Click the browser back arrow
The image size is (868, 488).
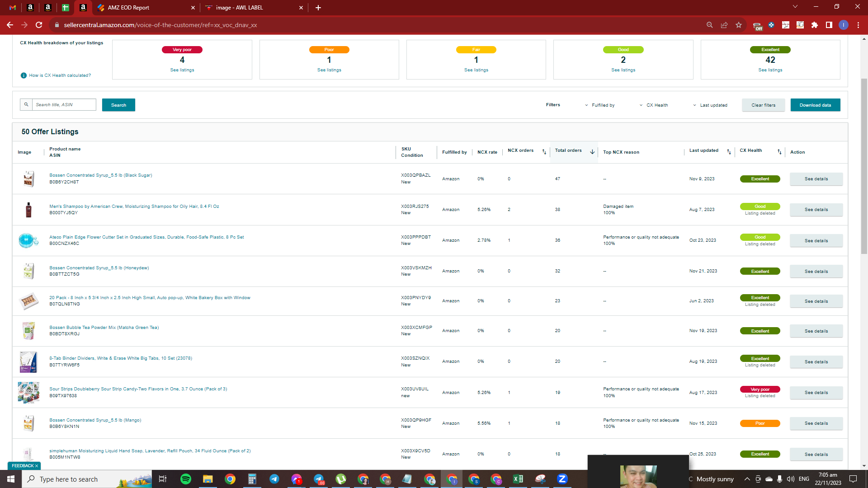pyautogui.click(x=10, y=25)
